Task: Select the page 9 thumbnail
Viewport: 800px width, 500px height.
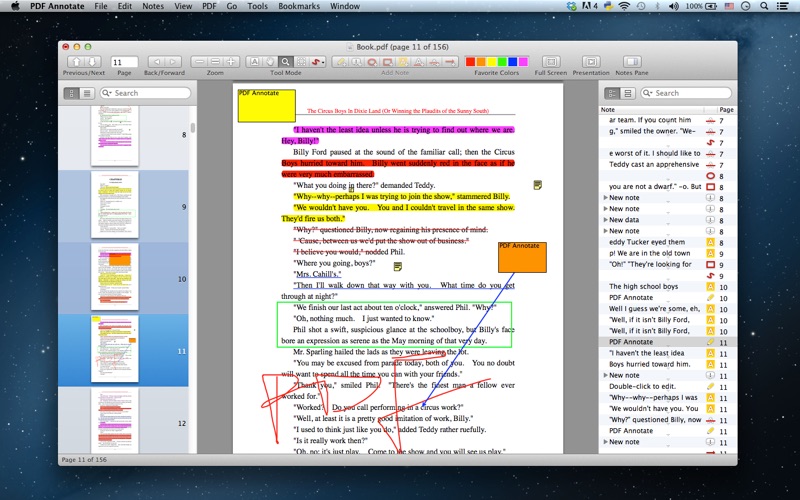Action: click(x=115, y=205)
